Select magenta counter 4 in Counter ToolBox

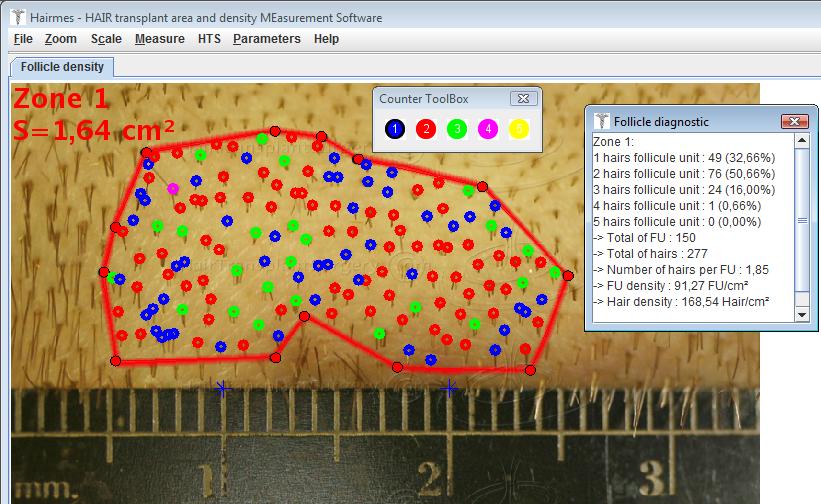click(x=488, y=129)
